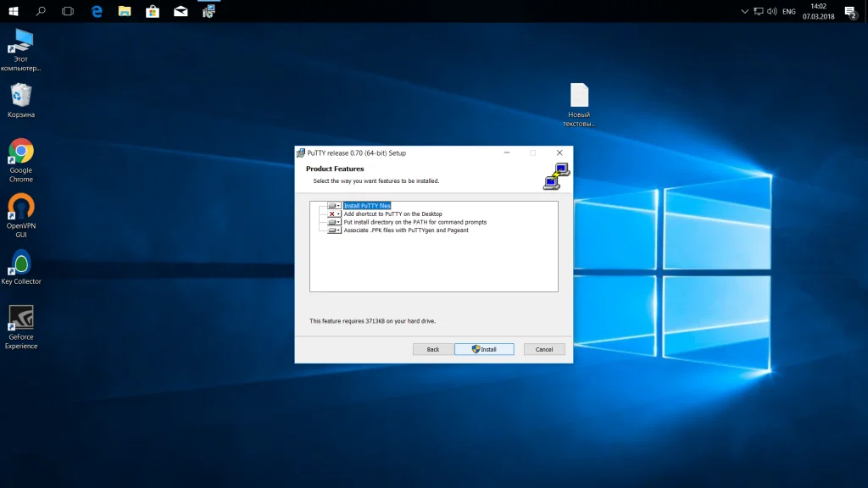Open install options dropdown for Install PuTTY files

[334, 206]
